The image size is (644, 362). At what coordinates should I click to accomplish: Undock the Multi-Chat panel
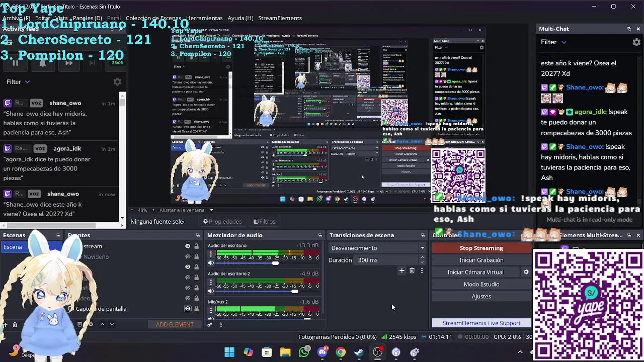tap(629, 29)
